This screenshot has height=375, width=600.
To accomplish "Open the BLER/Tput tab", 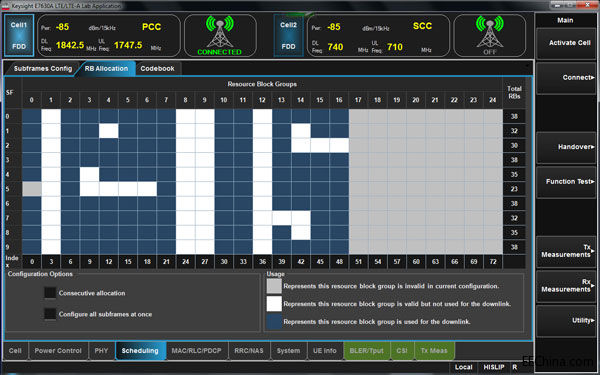I will 367,351.
